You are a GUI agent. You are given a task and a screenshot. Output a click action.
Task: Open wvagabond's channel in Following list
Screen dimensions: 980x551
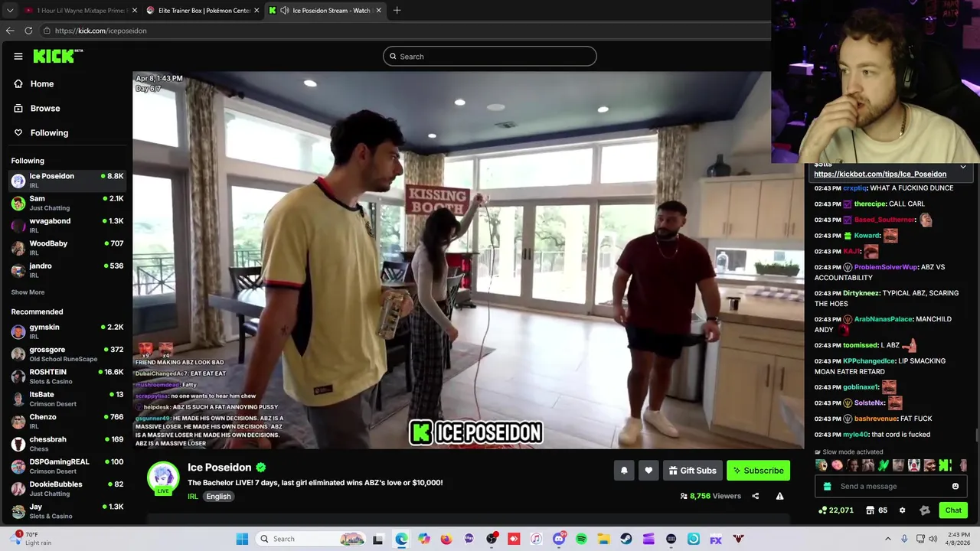click(67, 225)
